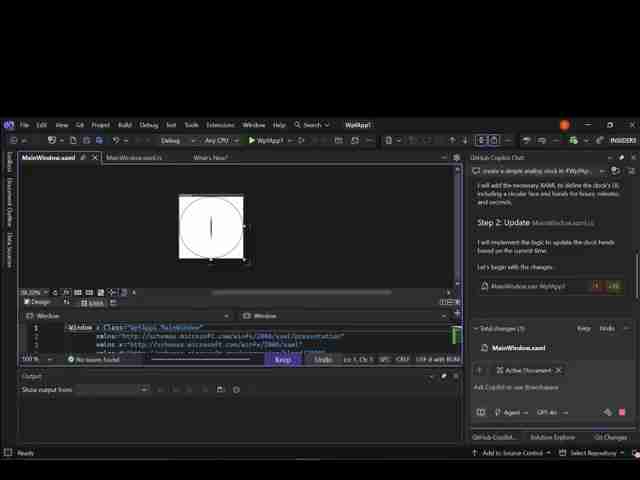The image size is (640, 480).
Task: Open the Build menu
Action: pyautogui.click(x=125, y=125)
